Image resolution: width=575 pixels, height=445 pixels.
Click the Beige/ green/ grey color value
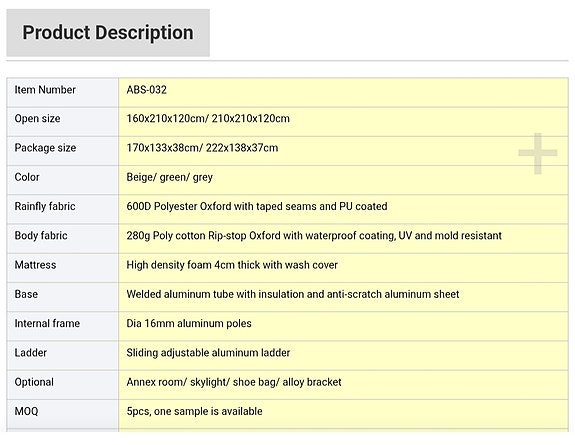click(x=169, y=177)
